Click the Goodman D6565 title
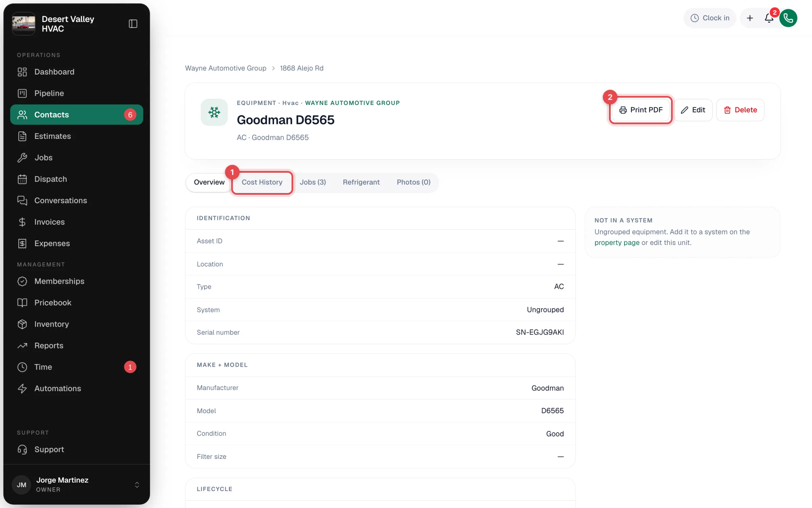Image resolution: width=812 pixels, height=508 pixels. point(286,120)
